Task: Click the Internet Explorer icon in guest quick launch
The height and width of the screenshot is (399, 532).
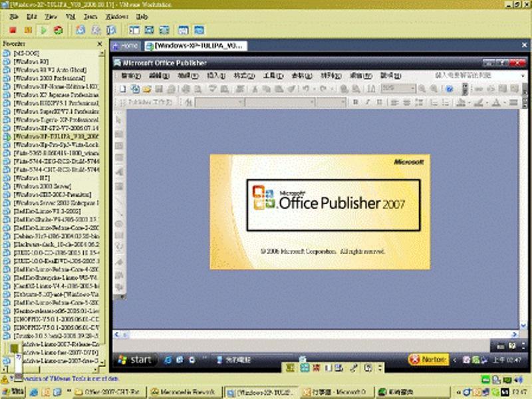Action: (x=168, y=360)
